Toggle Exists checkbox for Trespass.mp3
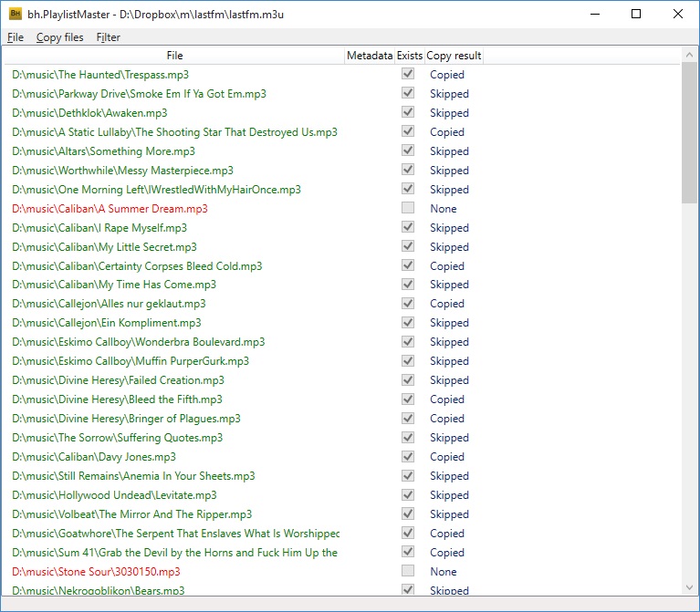This screenshot has height=612, width=700. [x=408, y=74]
